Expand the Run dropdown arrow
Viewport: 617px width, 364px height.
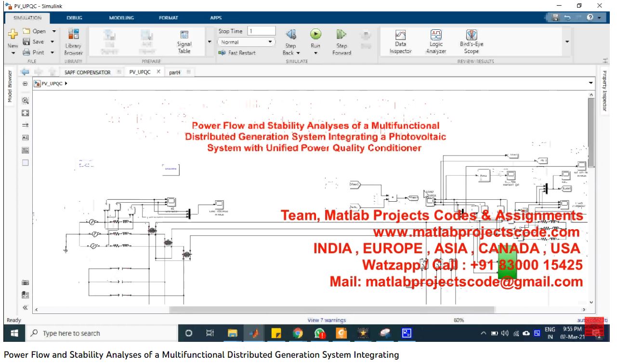(315, 53)
